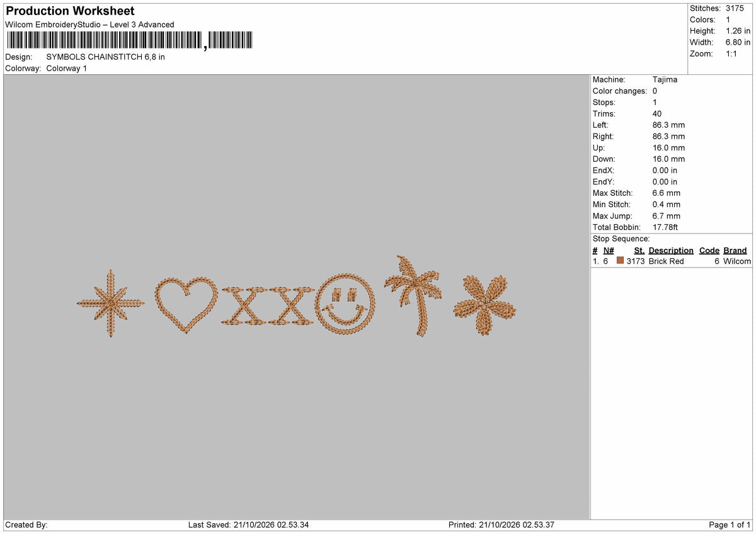Click the Wilcom EmbroideryStudio Level 3 Advanced text
The height and width of the screenshot is (534, 756).
89,25
